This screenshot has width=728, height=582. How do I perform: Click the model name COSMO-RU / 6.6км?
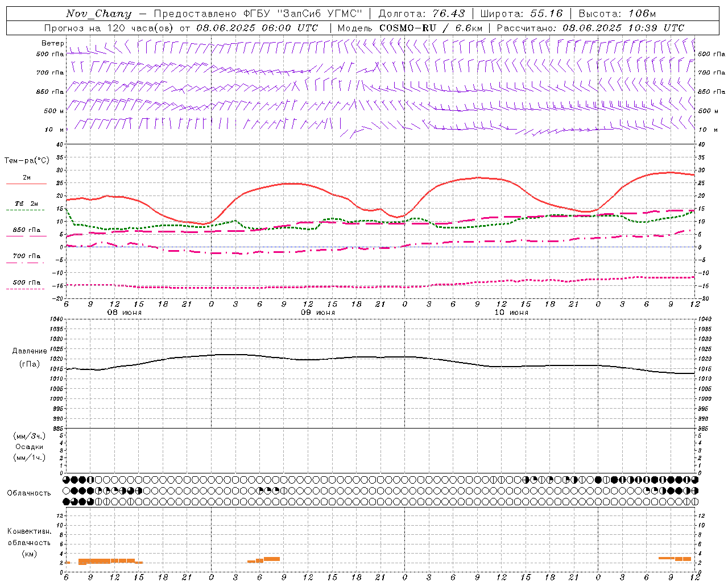[431, 28]
